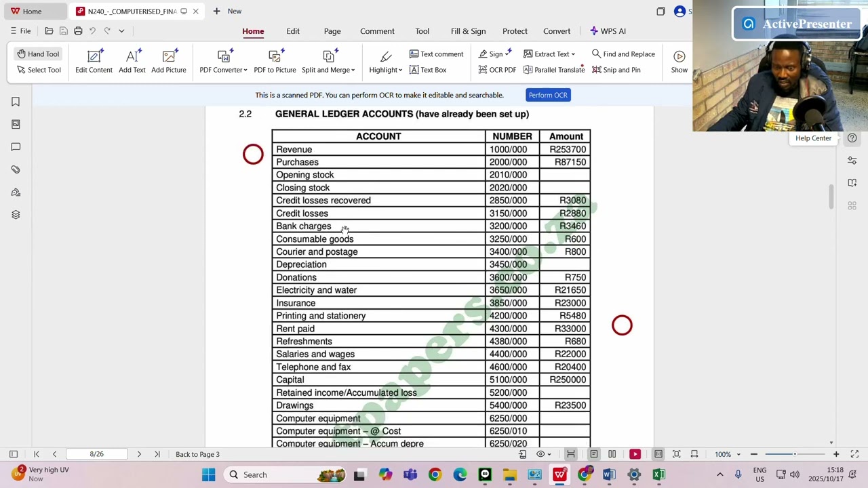Go to first page
868x488 pixels.
click(x=37, y=454)
